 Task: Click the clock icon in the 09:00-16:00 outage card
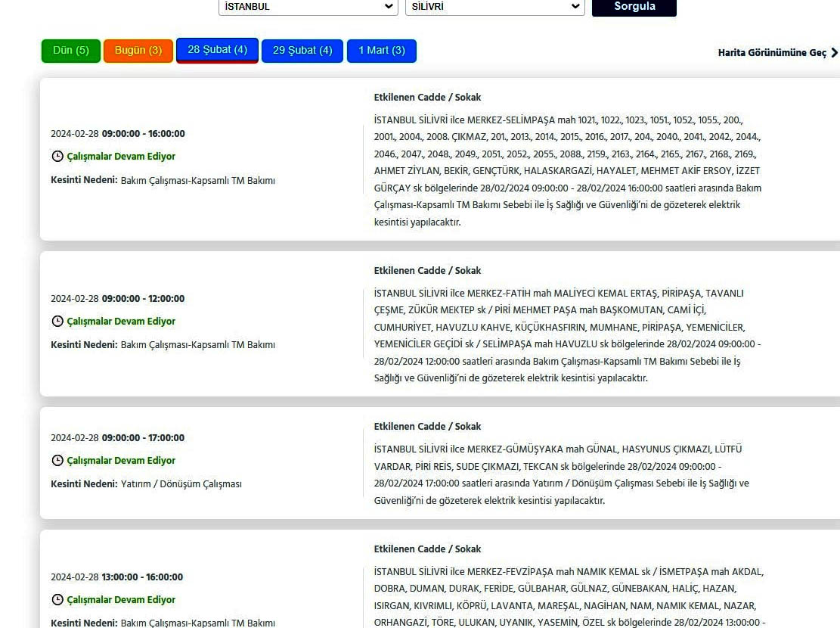coord(57,157)
